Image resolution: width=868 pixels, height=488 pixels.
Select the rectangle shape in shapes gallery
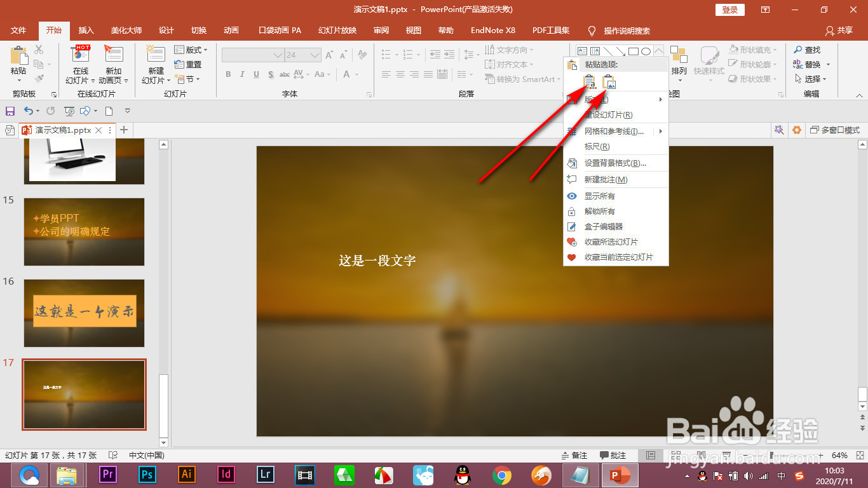click(x=634, y=51)
